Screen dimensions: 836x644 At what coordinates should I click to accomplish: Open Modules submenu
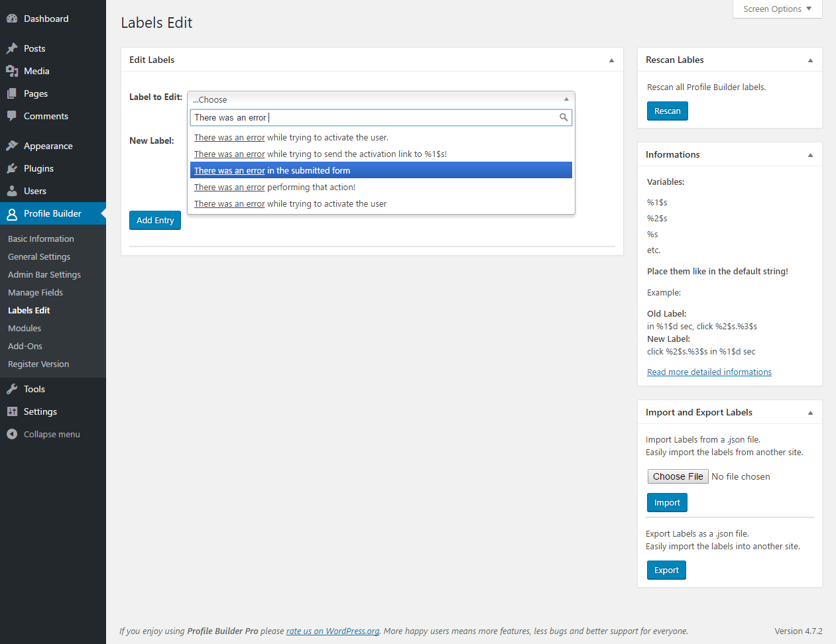(x=25, y=328)
